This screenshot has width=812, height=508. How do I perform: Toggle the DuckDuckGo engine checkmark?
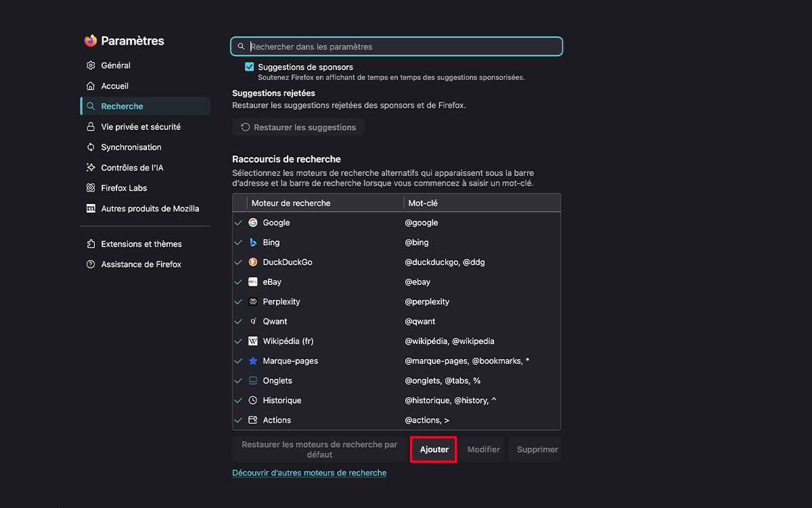tap(238, 262)
